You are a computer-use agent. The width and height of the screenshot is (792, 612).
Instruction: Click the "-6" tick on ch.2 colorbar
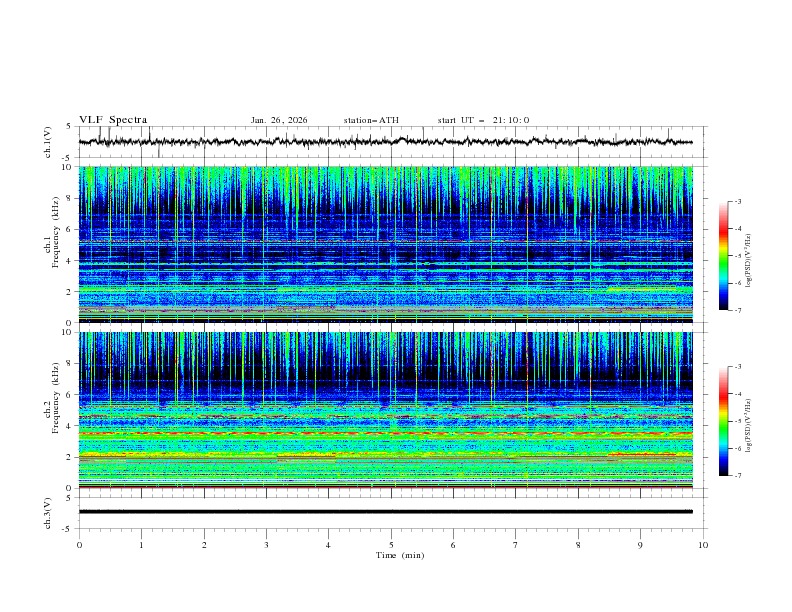tap(738, 448)
